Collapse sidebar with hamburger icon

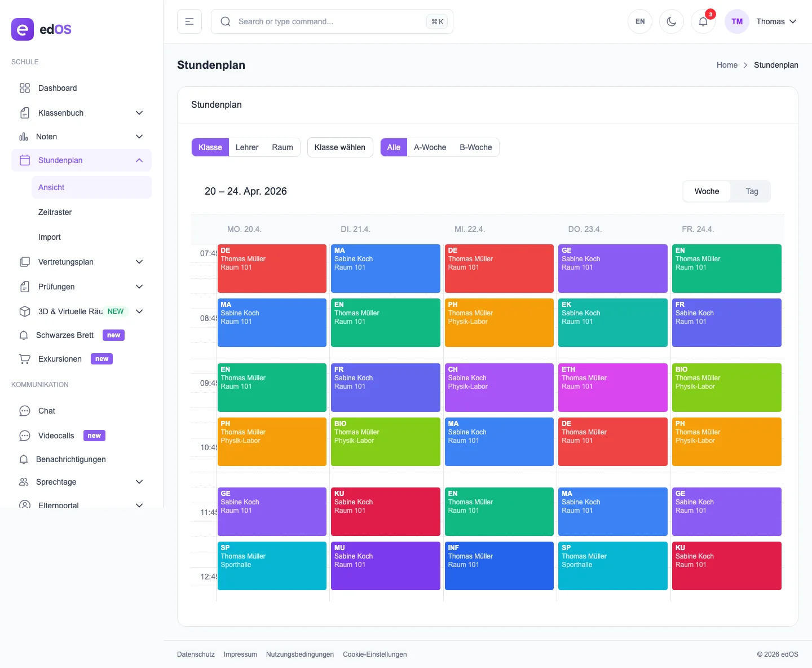(x=189, y=21)
